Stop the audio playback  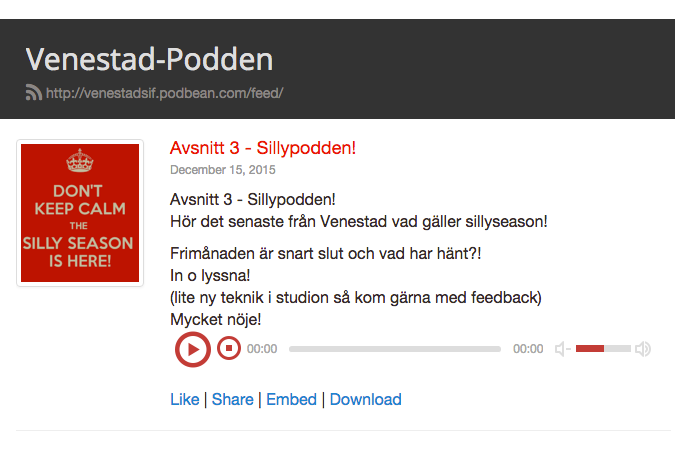pos(229,349)
